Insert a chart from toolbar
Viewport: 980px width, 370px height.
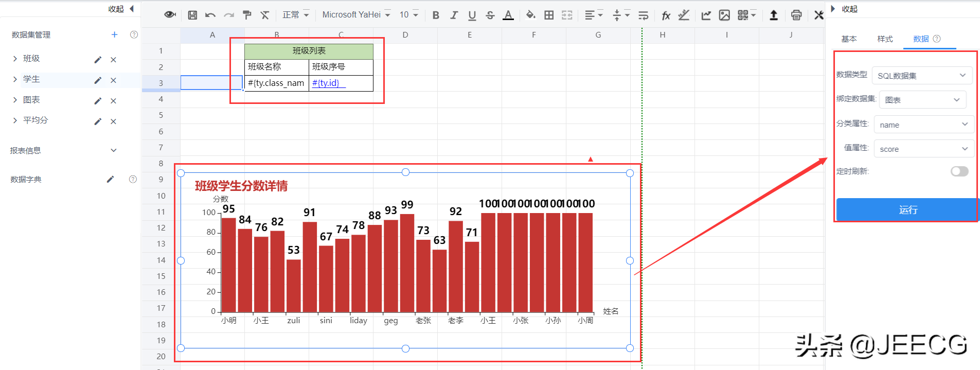[x=706, y=15]
